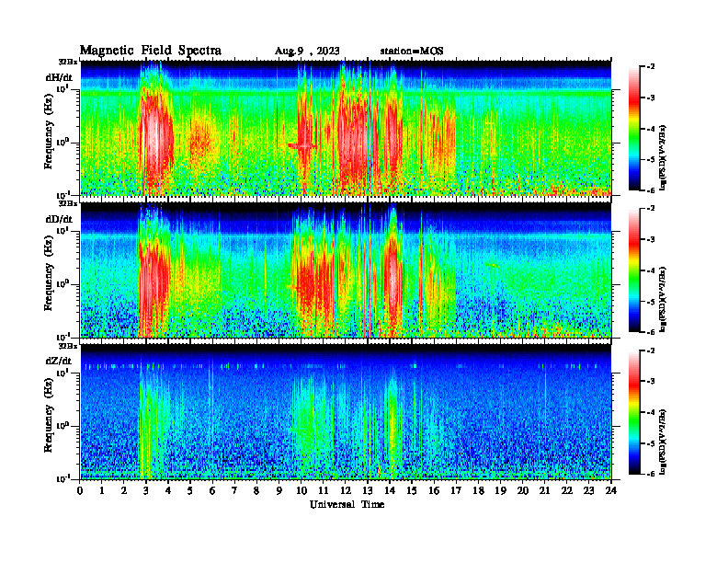Click the dD/dt panel color scale bar

click(634, 270)
